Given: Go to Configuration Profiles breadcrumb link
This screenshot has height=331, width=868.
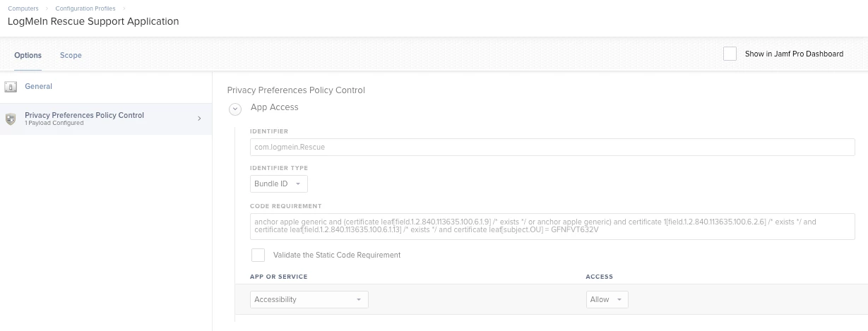Looking at the screenshot, I should coord(85,8).
